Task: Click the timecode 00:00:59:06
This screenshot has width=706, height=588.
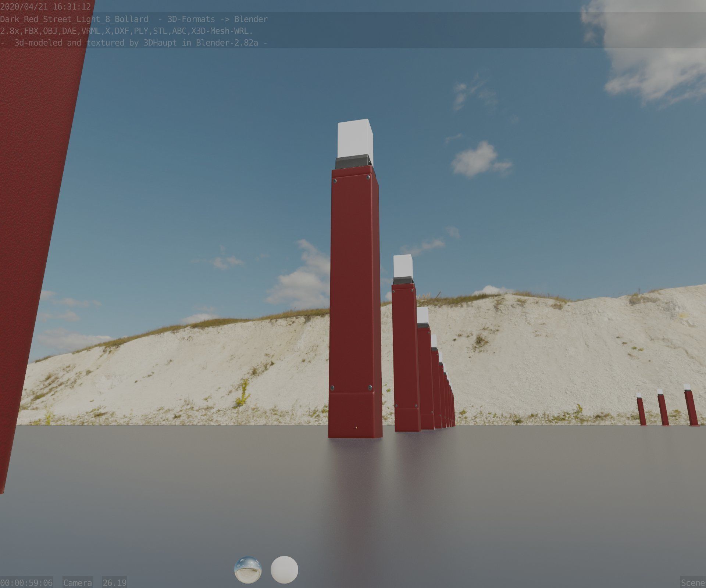Action: 26,582
